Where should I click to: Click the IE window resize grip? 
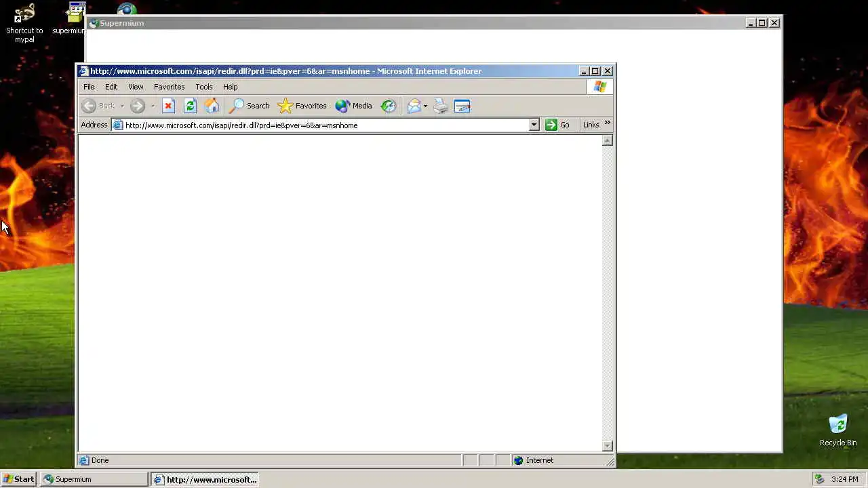[x=610, y=462]
